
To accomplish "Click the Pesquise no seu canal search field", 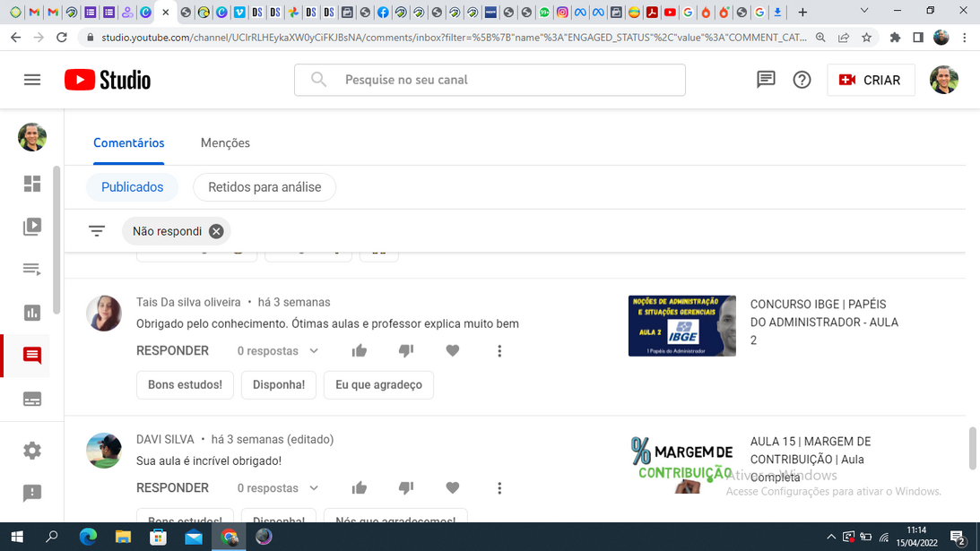I will tap(502, 80).
